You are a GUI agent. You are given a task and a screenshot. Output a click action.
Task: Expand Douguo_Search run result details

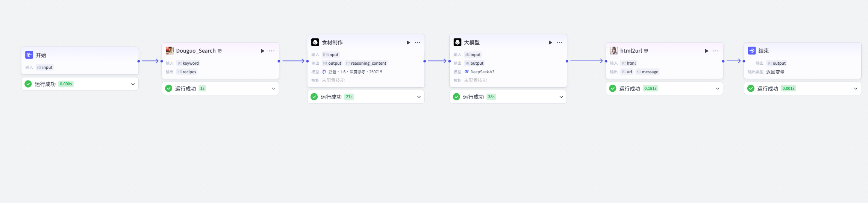[273, 89]
